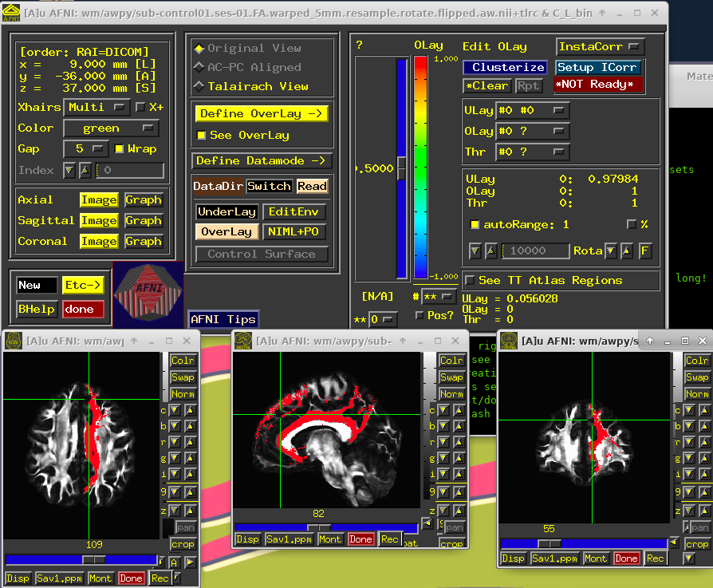Click the AFNI logo in the controller

point(148,293)
